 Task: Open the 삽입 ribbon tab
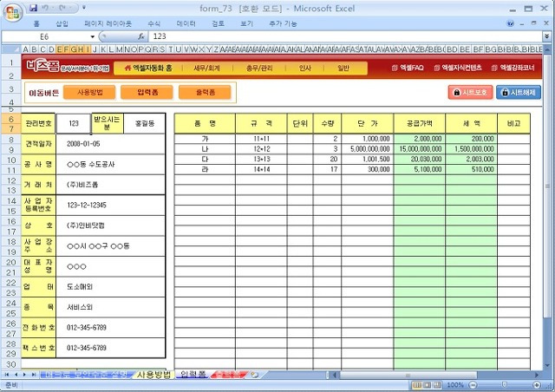62,23
